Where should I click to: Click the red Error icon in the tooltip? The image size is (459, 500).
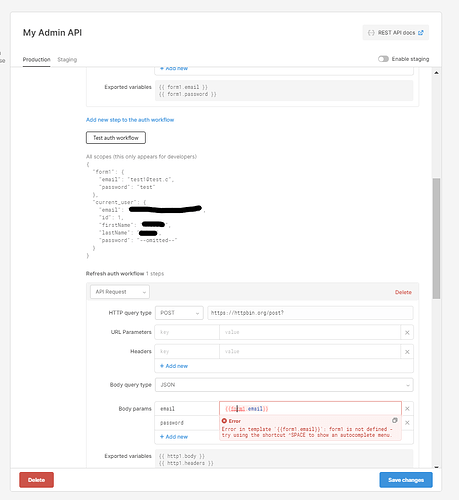pyautogui.click(x=224, y=421)
